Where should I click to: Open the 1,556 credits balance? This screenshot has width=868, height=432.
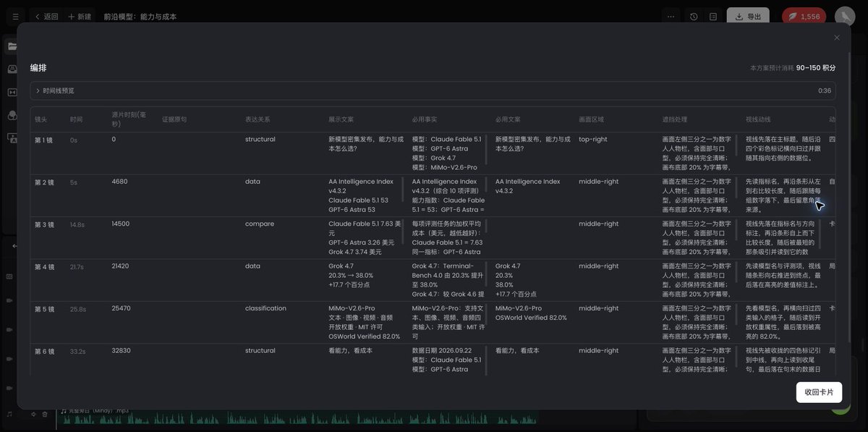coord(804,17)
